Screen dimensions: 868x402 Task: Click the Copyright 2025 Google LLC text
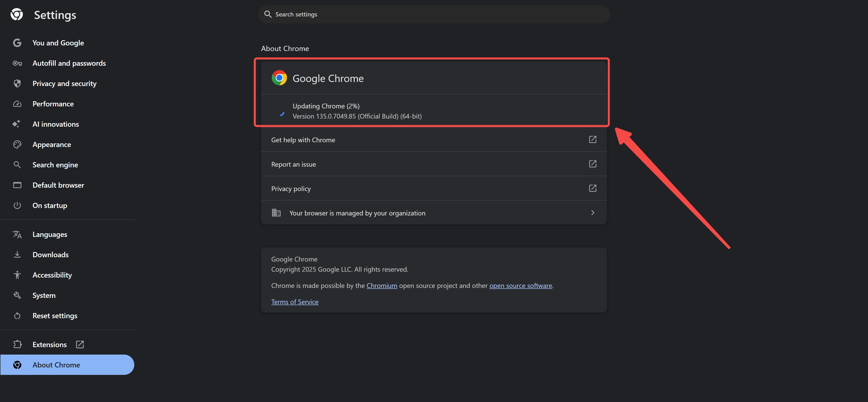pyautogui.click(x=340, y=269)
